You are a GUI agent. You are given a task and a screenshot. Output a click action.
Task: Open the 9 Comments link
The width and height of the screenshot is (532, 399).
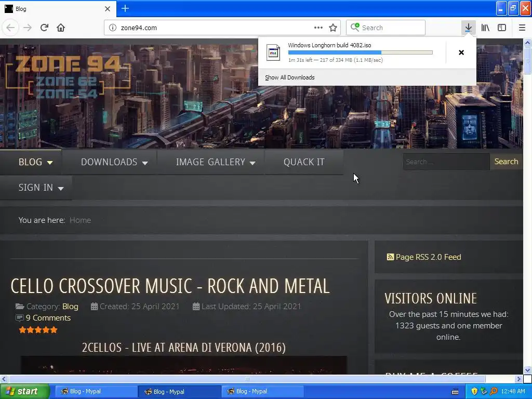point(48,318)
